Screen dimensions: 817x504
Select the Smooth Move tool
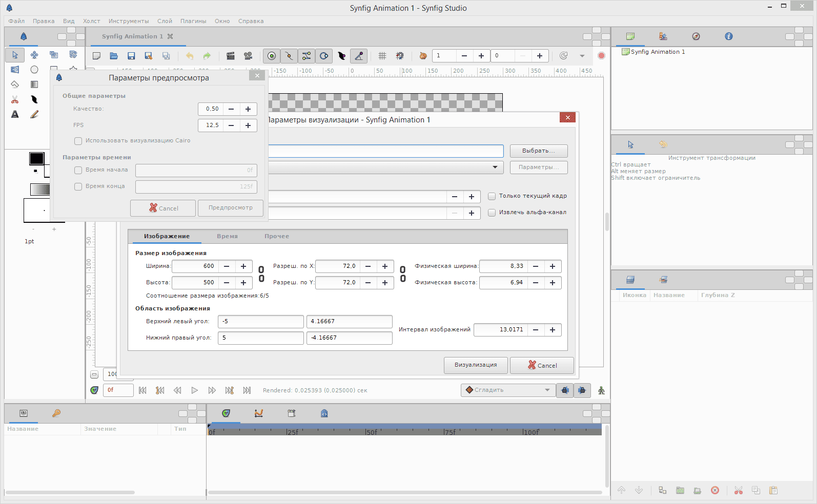click(x=34, y=55)
